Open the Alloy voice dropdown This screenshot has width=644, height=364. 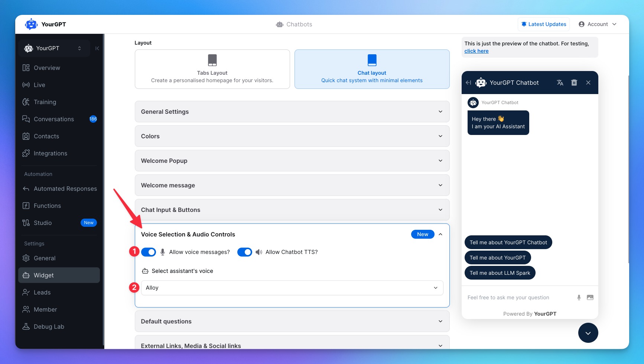coord(292,288)
